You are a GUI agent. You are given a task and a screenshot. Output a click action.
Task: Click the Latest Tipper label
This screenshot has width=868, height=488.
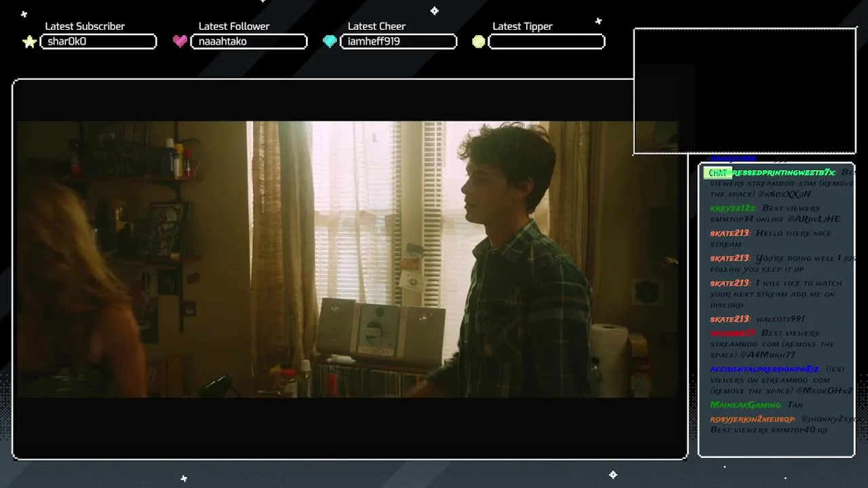pyautogui.click(x=522, y=26)
